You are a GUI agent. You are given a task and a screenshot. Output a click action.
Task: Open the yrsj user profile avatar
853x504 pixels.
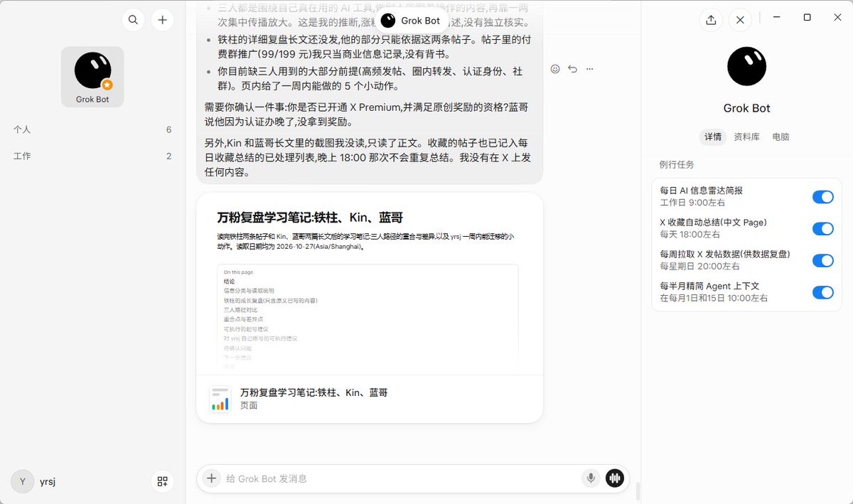[x=23, y=481]
